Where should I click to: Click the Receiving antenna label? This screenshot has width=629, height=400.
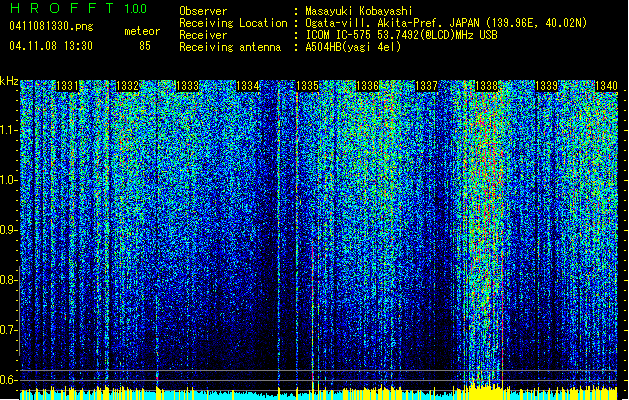coord(230,47)
